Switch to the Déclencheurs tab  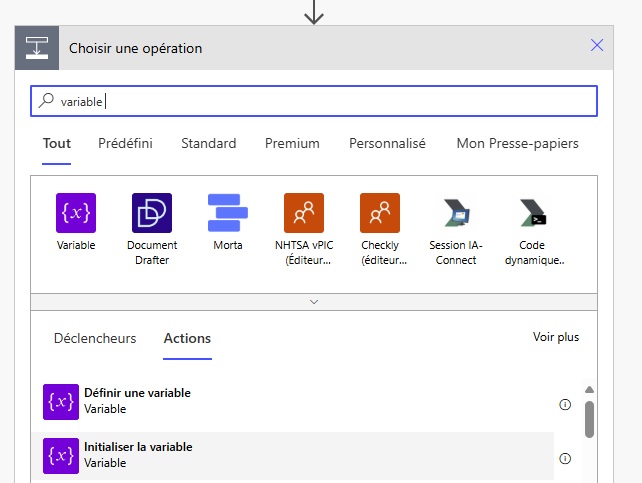tap(95, 339)
